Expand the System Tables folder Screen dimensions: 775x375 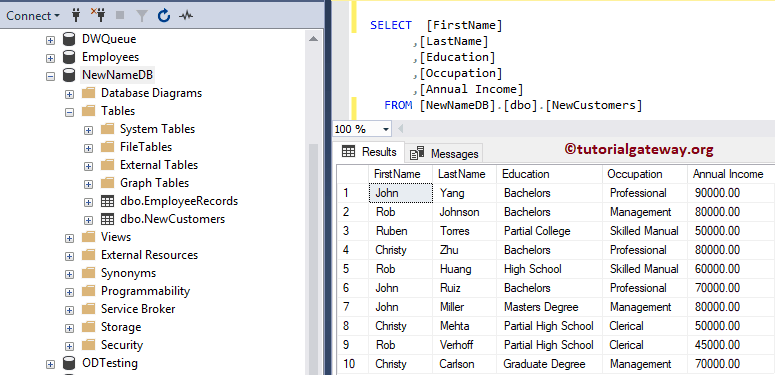[x=88, y=130]
